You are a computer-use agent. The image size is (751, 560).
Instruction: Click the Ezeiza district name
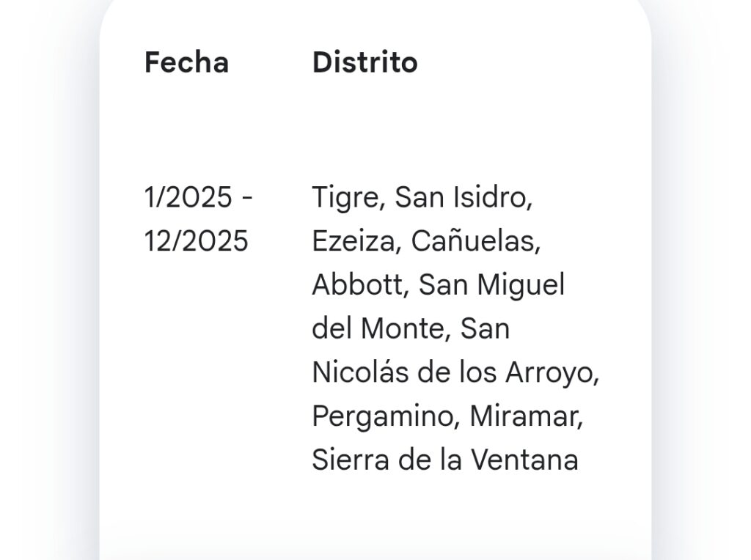click(x=353, y=240)
